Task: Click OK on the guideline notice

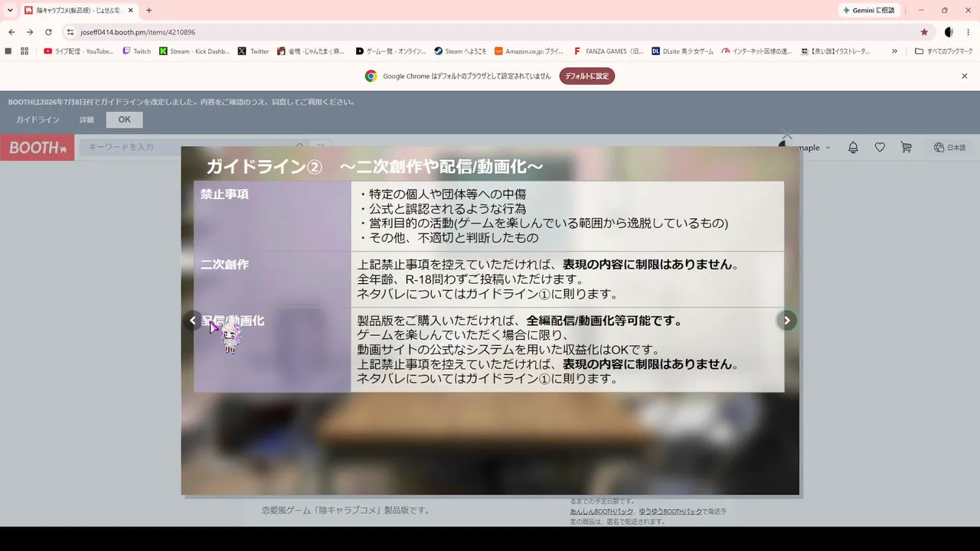Action: (124, 120)
